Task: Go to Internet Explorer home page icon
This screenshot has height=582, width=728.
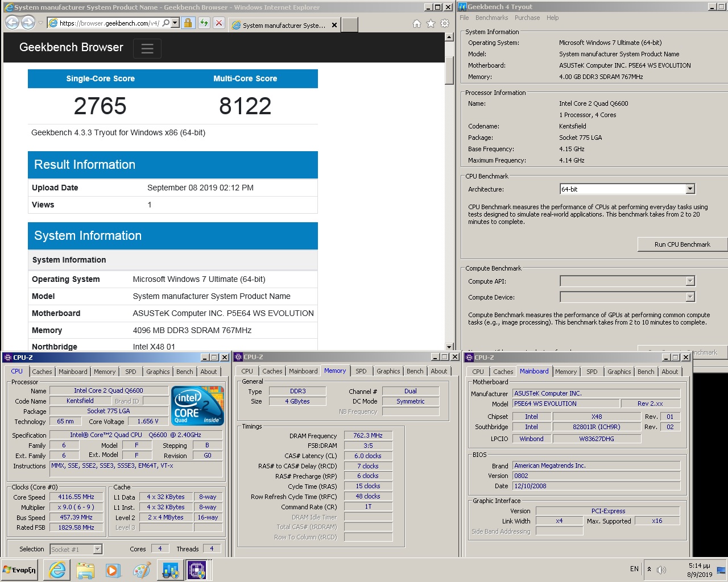Action: (417, 23)
